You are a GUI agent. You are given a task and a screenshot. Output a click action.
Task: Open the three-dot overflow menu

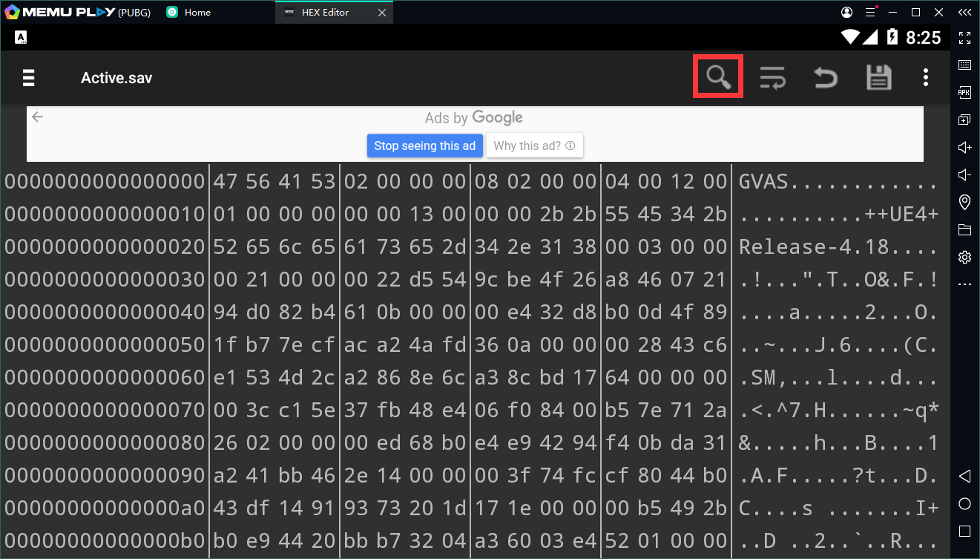pyautogui.click(x=925, y=77)
